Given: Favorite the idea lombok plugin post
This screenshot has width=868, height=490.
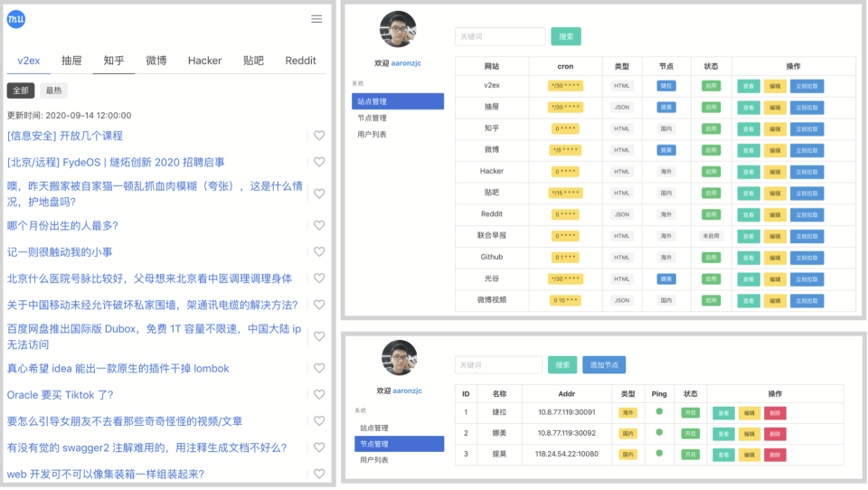Looking at the screenshot, I should (x=319, y=368).
